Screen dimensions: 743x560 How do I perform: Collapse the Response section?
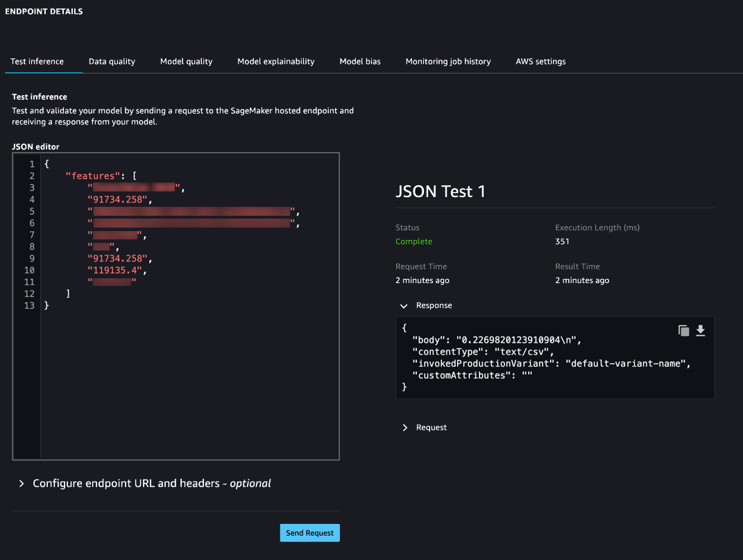[404, 305]
